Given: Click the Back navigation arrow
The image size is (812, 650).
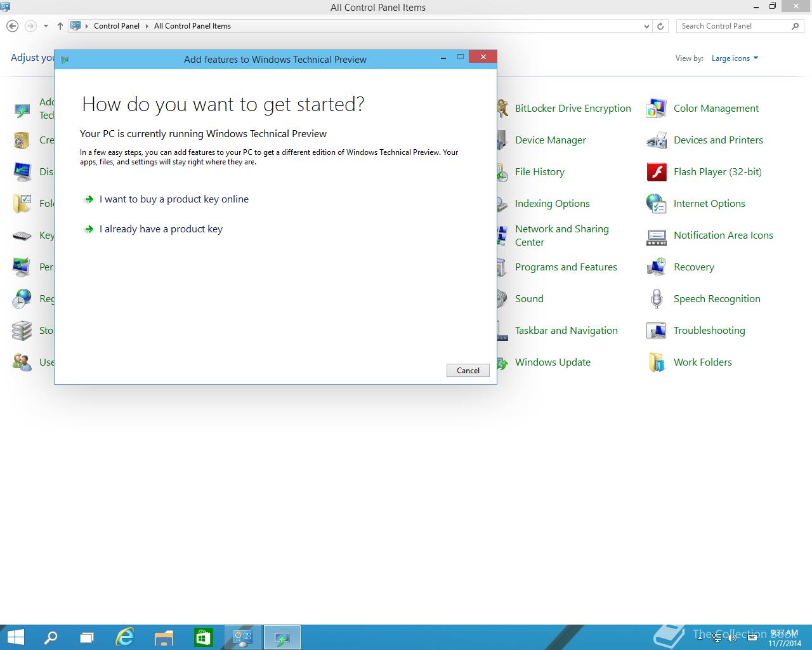Looking at the screenshot, I should tap(12, 26).
